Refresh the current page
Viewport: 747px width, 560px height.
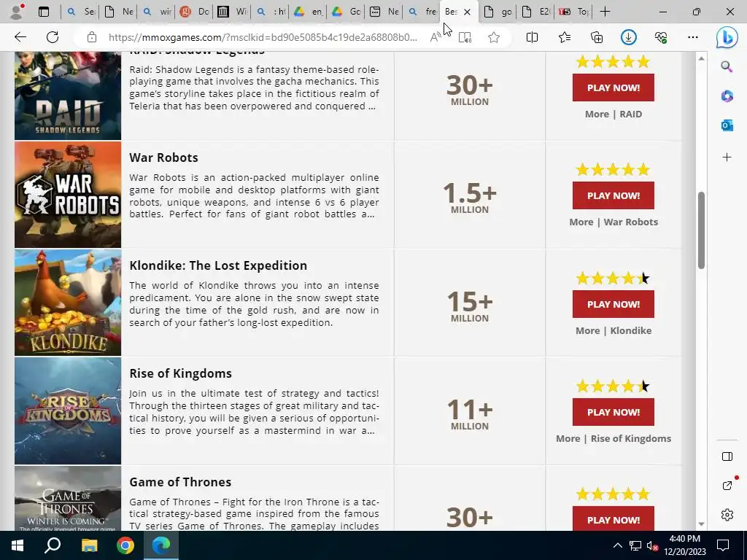[53, 37]
